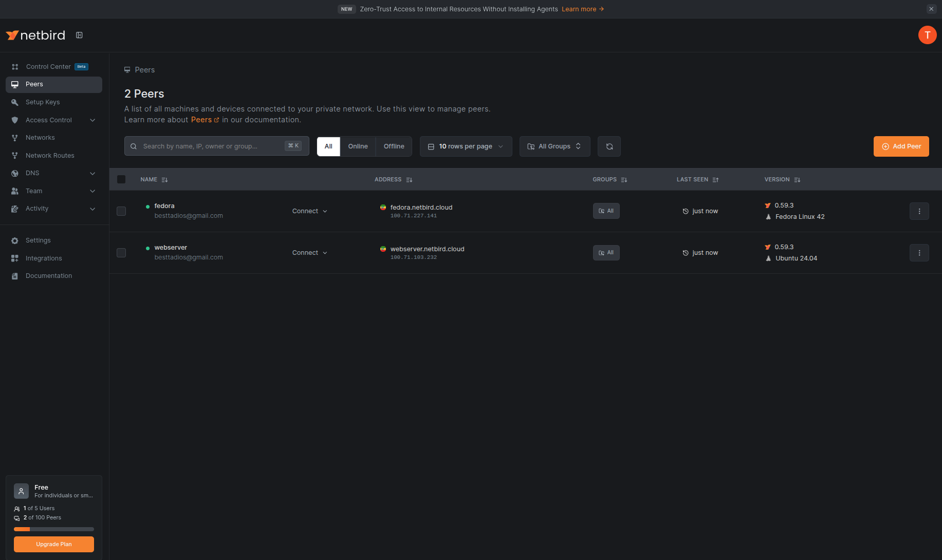Click the All group badge for fedora
The width and height of the screenshot is (942, 560).
(x=606, y=211)
